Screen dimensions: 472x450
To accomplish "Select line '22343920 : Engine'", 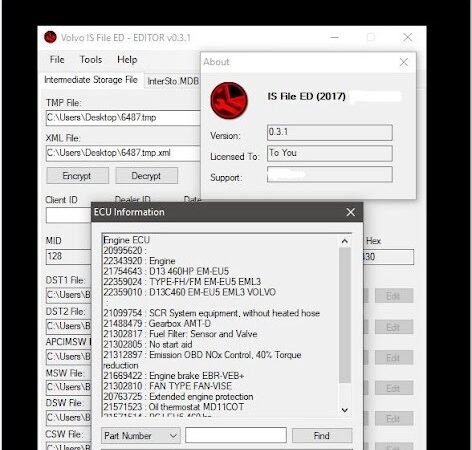I will tap(139, 261).
